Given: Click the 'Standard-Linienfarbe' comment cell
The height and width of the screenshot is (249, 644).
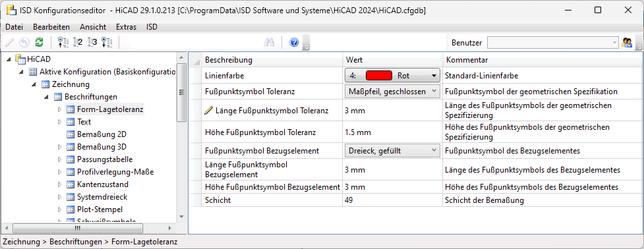Looking at the screenshot, I should pyautogui.click(x=542, y=76).
